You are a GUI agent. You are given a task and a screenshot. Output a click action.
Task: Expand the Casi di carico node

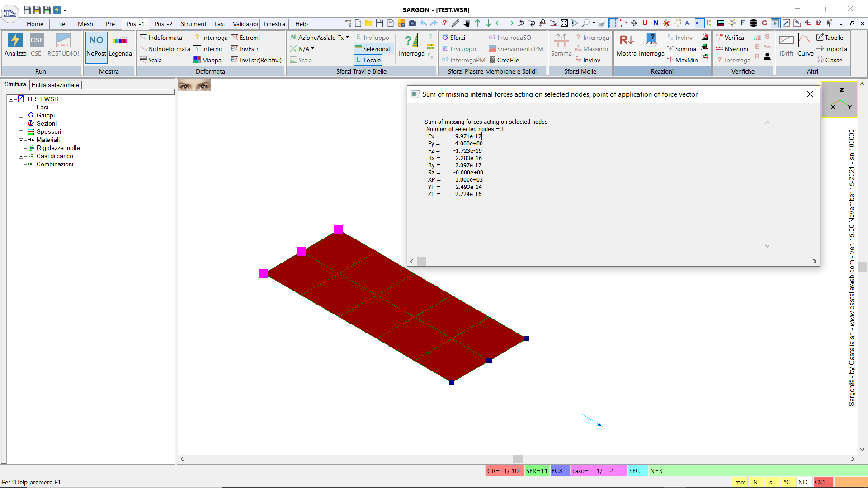(x=21, y=156)
